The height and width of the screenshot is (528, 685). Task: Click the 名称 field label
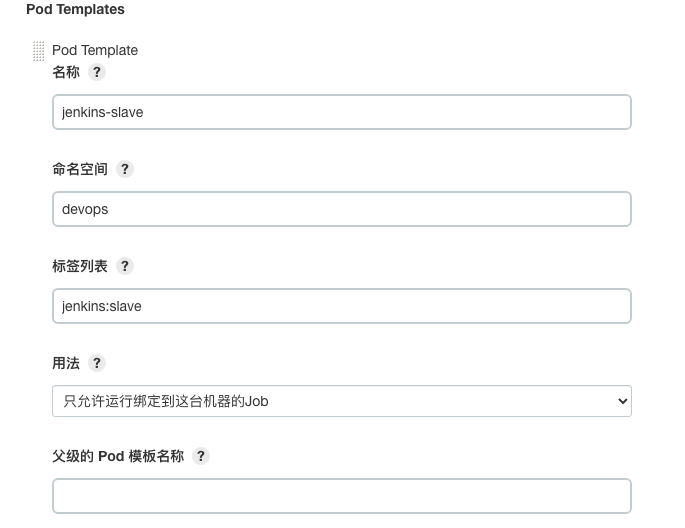pos(66,72)
